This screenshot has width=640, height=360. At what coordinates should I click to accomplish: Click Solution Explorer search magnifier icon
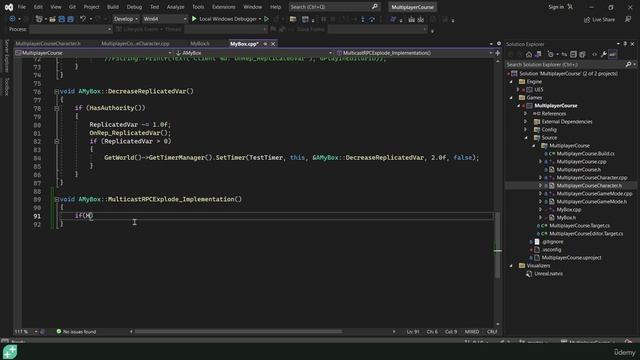629,64
